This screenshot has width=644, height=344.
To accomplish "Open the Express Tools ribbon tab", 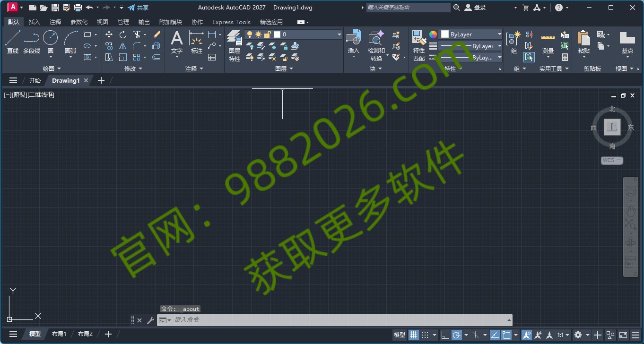I will pyautogui.click(x=231, y=22).
